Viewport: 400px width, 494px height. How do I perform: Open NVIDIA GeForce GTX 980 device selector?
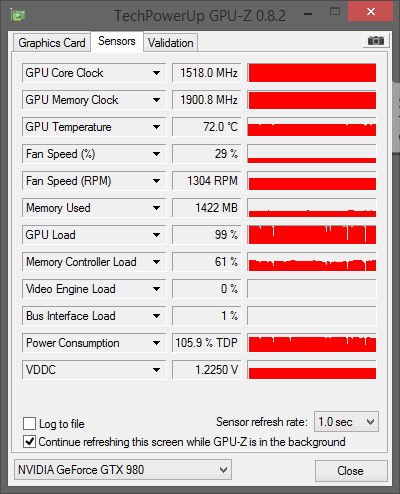pyautogui.click(x=123, y=470)
